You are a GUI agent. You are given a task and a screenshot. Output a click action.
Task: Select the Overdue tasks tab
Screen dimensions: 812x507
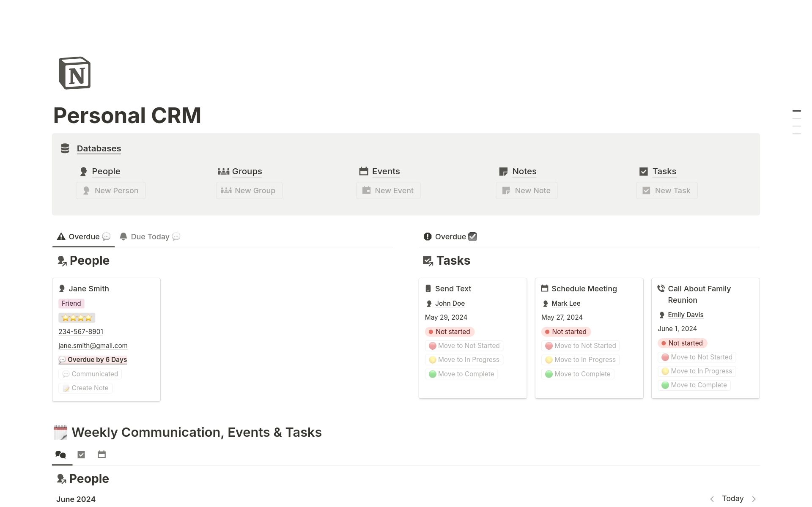coord(450,237)
